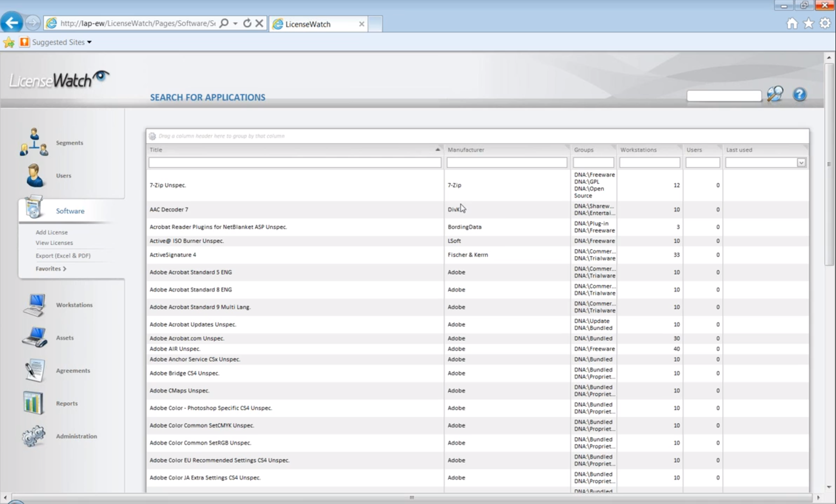Sort by Users column header
This screenshot has width=836, height=504.
[x=694, y=150]
